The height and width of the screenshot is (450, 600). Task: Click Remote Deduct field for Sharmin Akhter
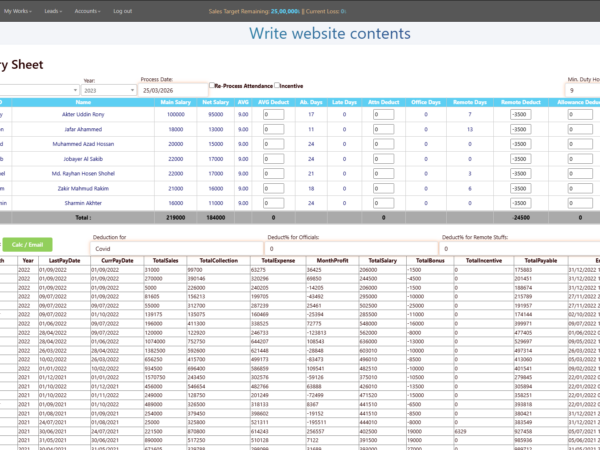tap(520, 203)
